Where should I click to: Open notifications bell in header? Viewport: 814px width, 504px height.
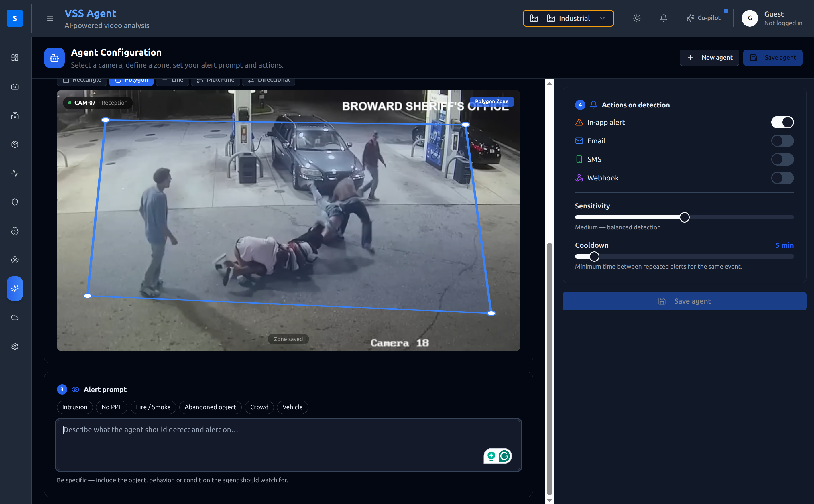coord(664,18)
